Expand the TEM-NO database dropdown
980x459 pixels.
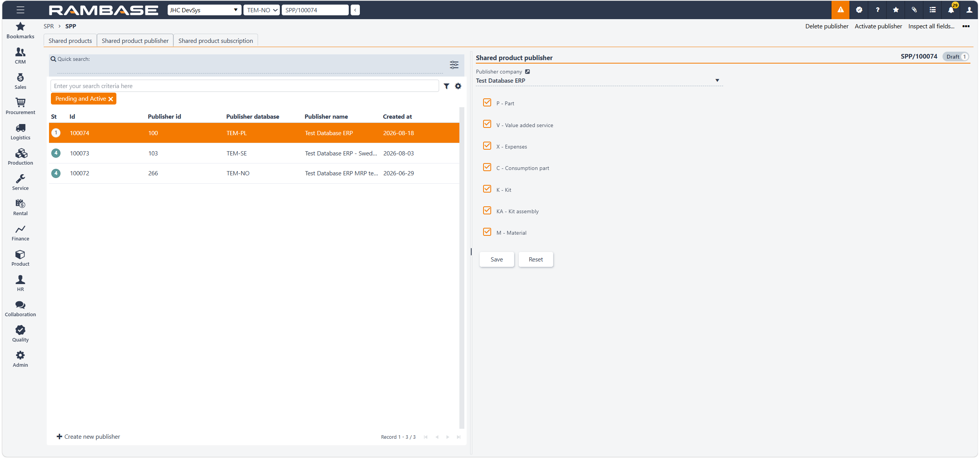click(262, 10)
